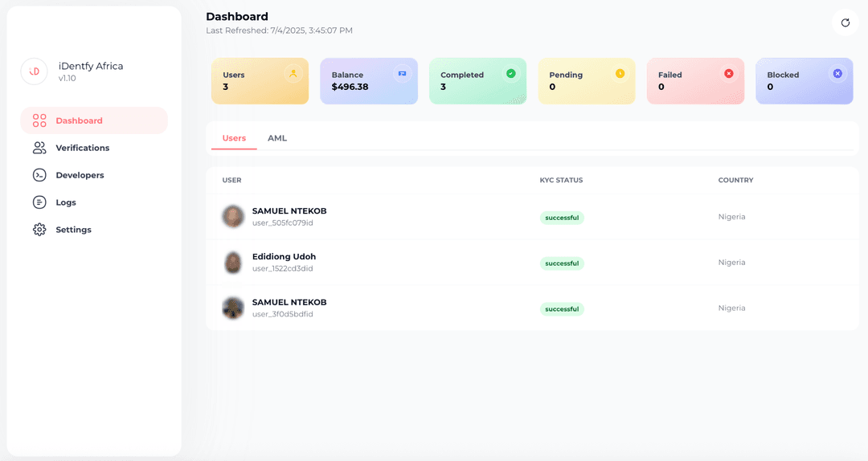Click the Completed card checkmark icon
The width and height of the screenshot is (868, 461).
coord(510,74)
